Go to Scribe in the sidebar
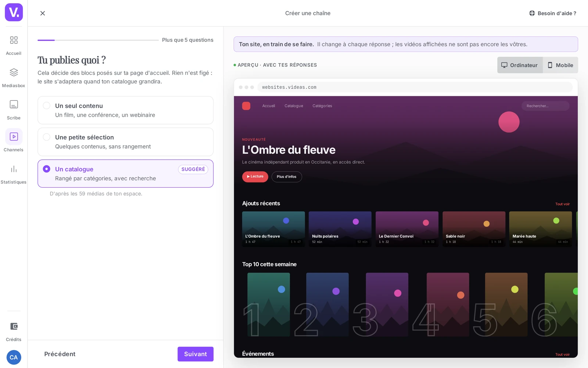The width and height of the screenshot is (588, 368). 14,109
